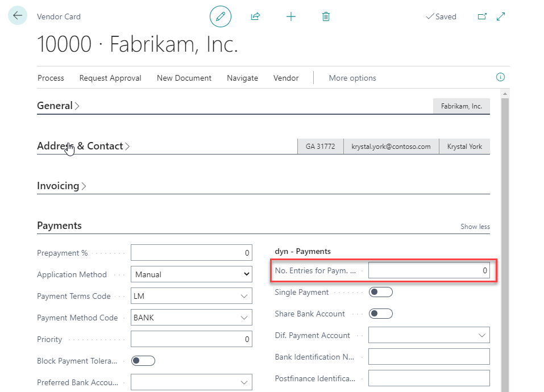Toggle Block Payment Tolerance switch
This screenshot has width=544, height=392.
(x=143, y=361)
